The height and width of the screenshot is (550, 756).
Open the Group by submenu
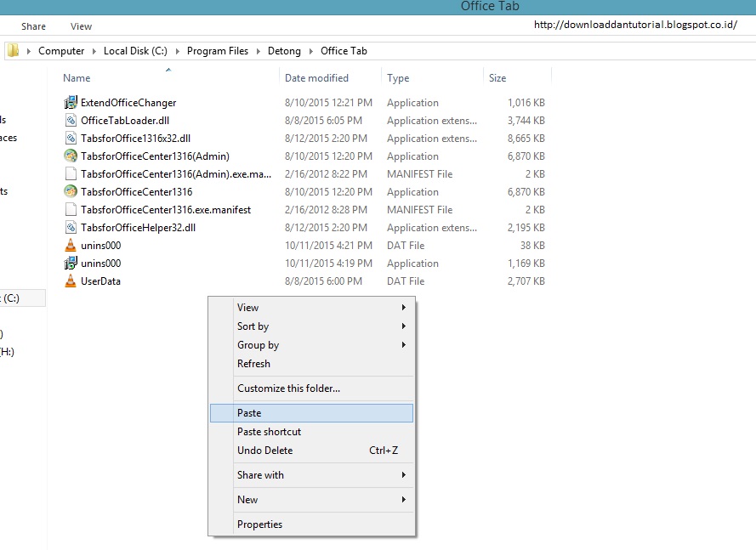pyautogui.click(x=312, y=345)
